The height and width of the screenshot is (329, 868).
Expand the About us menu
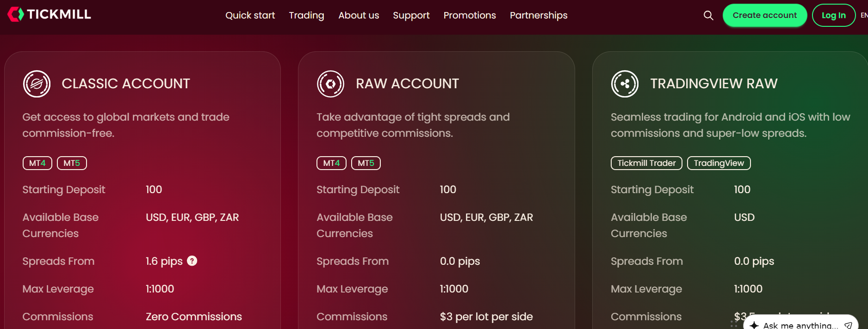(359, 15)
